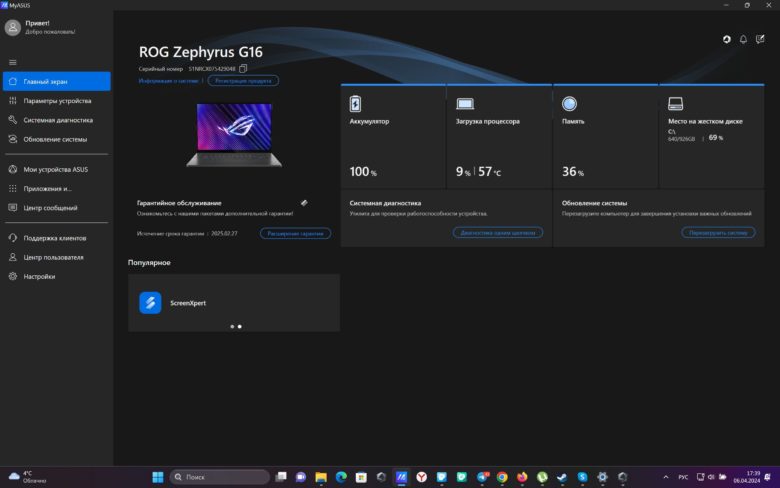Open Приложения и... in the sidebar
780x488 pixels.
coord(57,189)
